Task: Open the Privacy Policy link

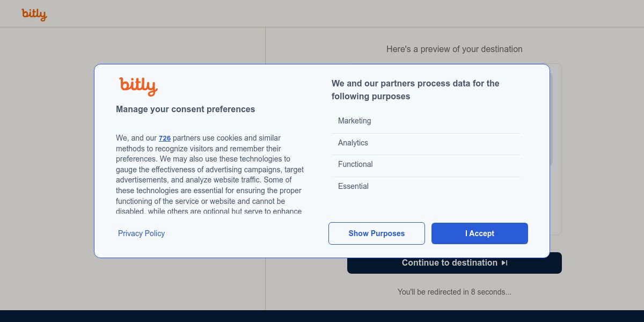Action: pos(141,233)
